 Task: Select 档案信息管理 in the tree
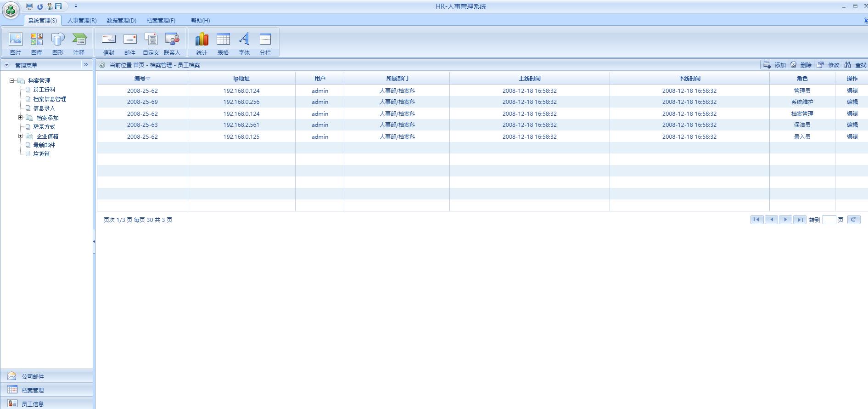[50, 99]
